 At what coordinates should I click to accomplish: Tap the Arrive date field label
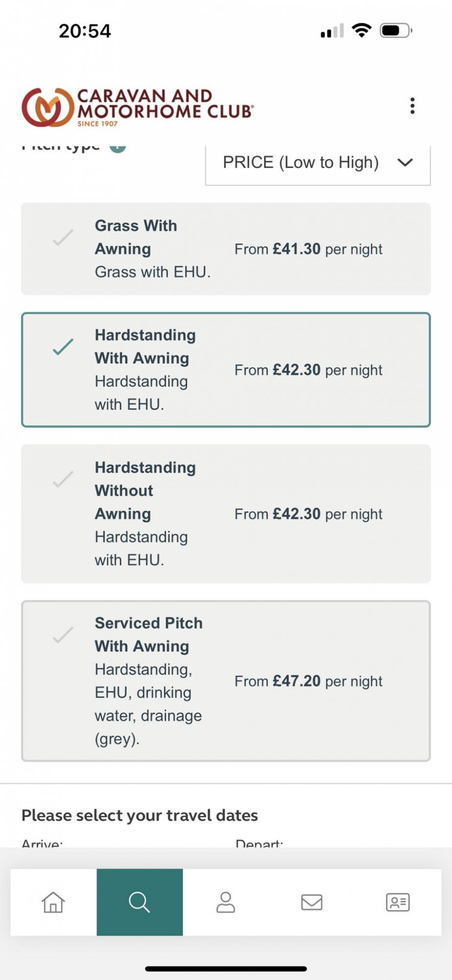pos(42,844)
